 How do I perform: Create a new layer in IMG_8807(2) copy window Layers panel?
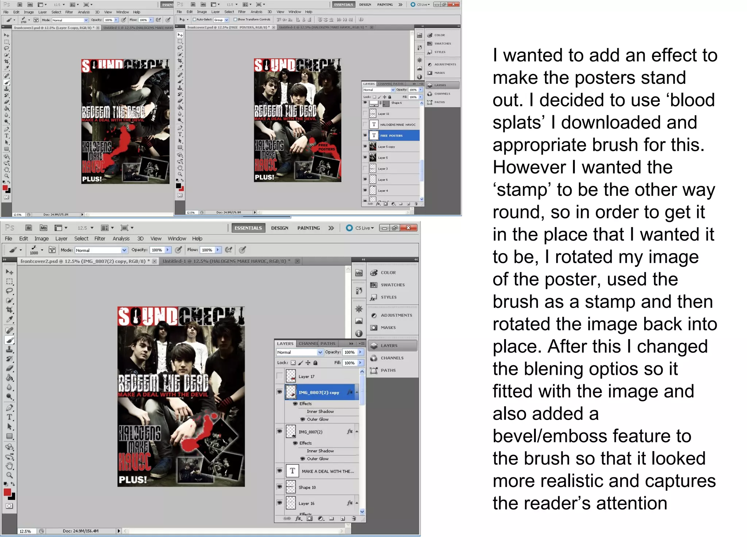342,518
